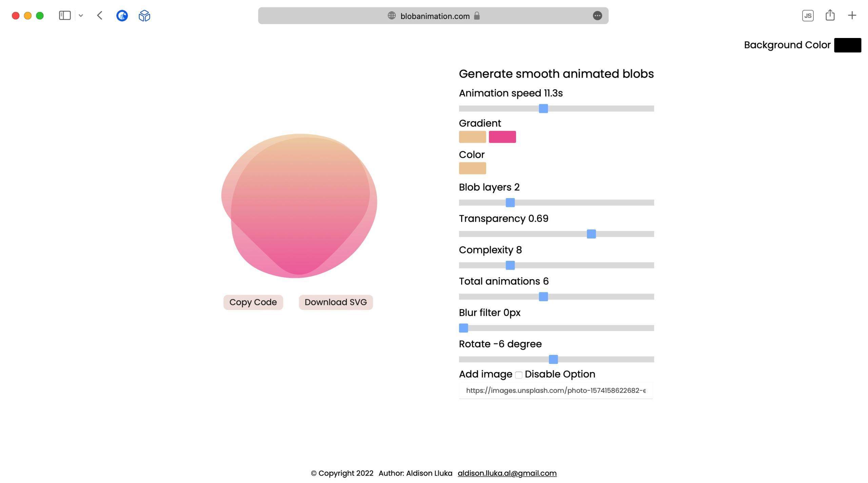Click the Transparency slider handle

[x=591, y=234]
